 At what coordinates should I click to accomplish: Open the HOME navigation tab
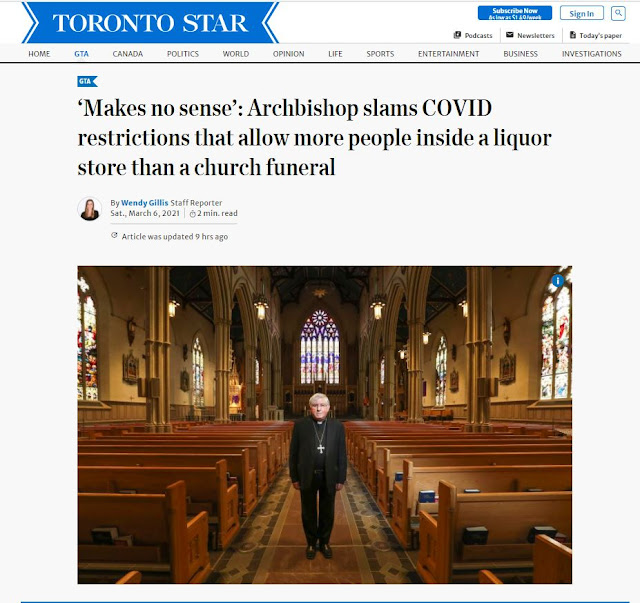pos(39,54)
